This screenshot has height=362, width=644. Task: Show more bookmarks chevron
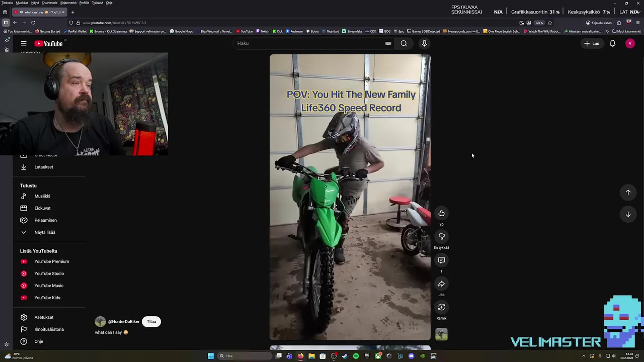607,31
